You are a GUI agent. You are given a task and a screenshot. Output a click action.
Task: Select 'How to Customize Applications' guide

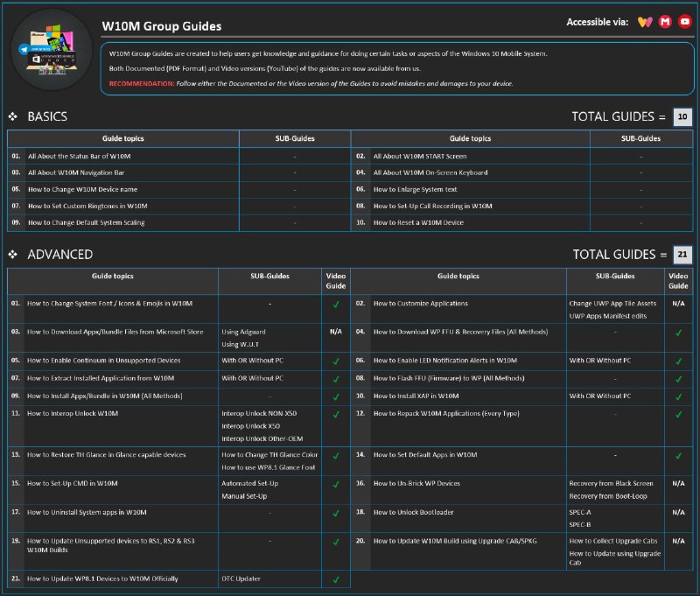pos(421,304)
